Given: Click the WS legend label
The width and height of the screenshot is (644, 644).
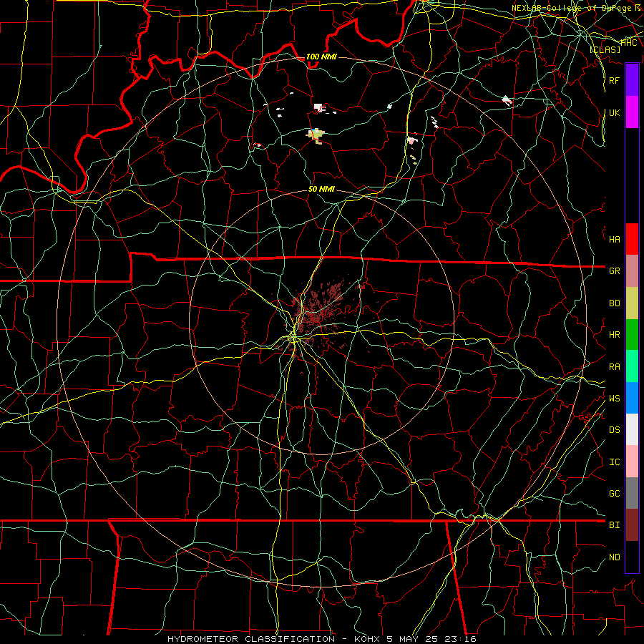Looking at the screenshot, I should coord(614,399).
